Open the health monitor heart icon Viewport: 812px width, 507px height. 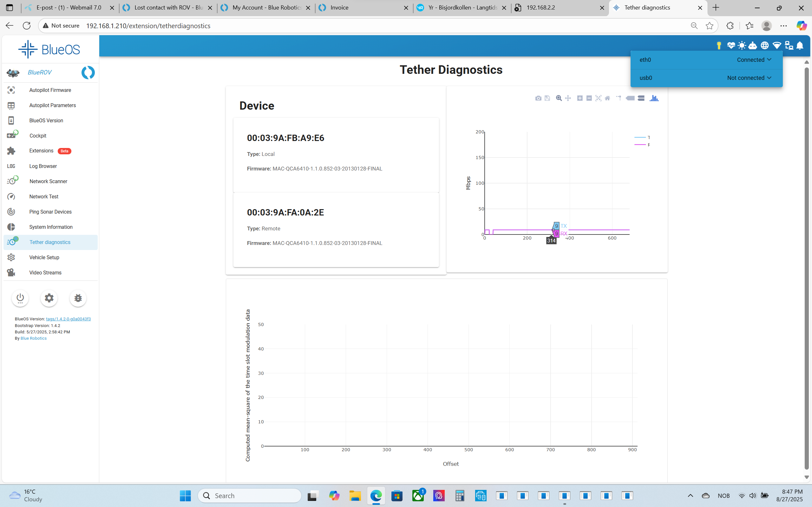point(730,46)
